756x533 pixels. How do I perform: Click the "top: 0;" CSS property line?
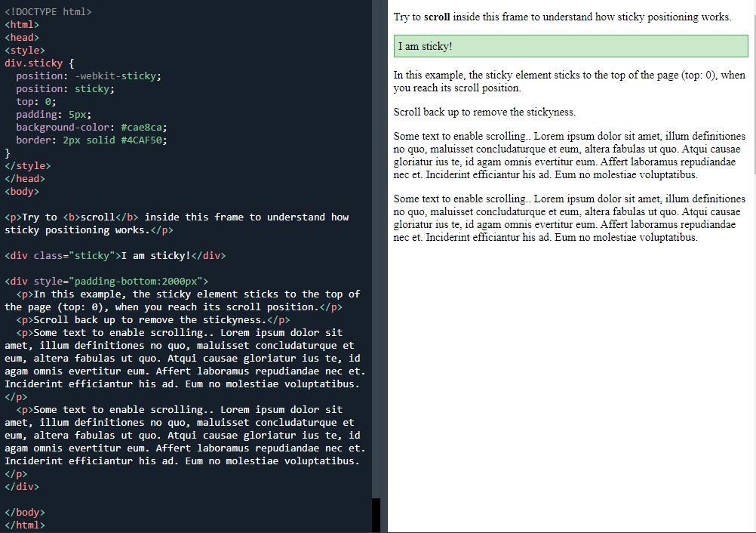coord(36,101)
